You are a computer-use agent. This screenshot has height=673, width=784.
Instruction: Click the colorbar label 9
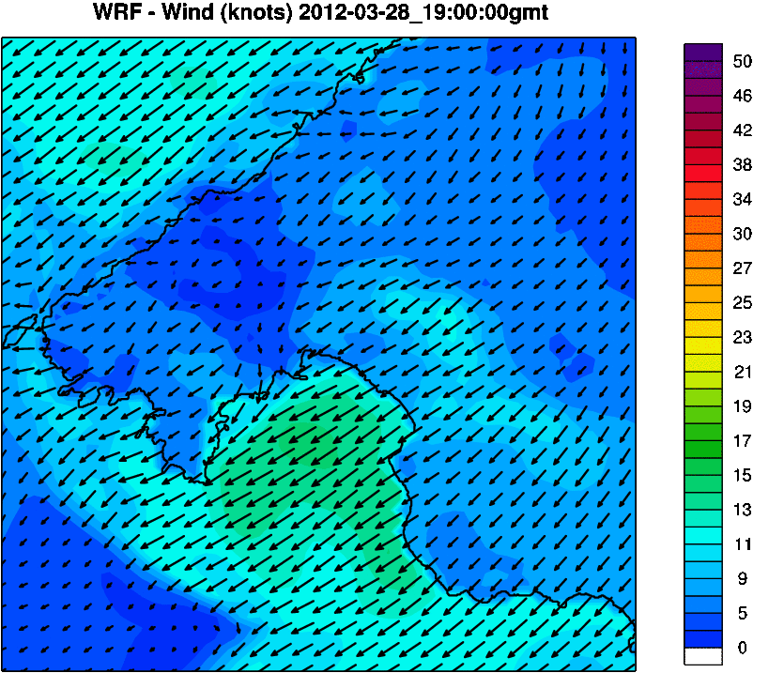743,579
